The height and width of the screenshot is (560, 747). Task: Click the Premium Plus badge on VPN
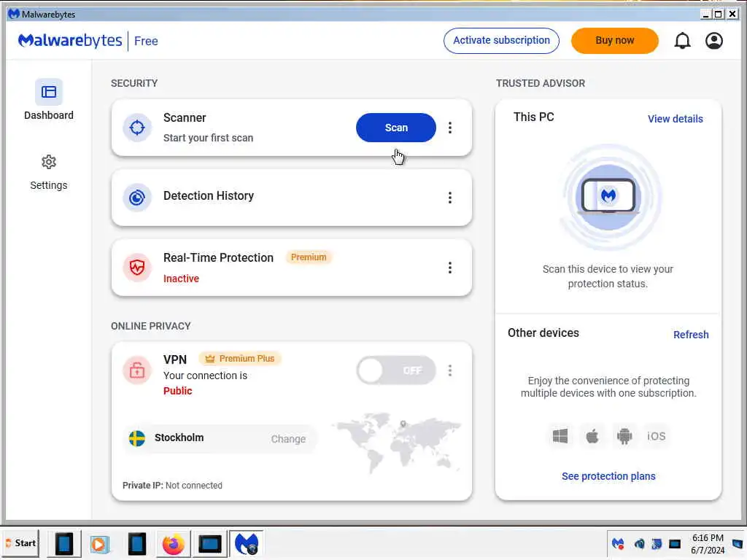[240, 359]
